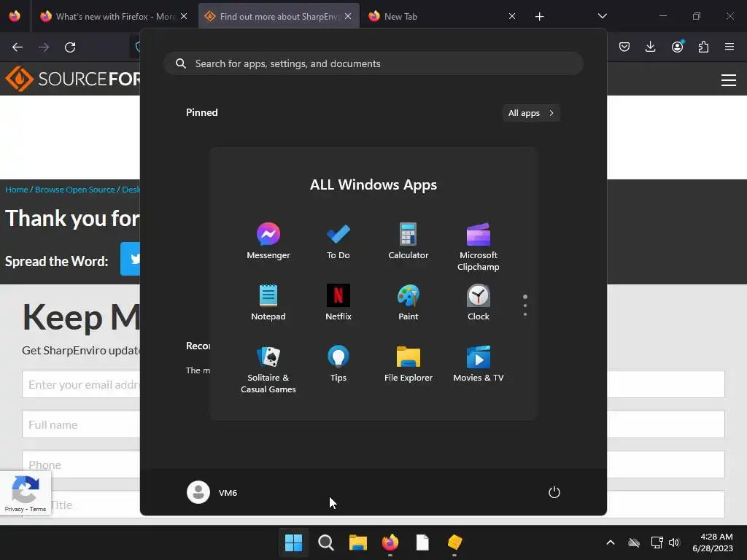This screenshot has width=747, height=560.
Task: Open the volume control in tray
Action: tap(674, 542)
